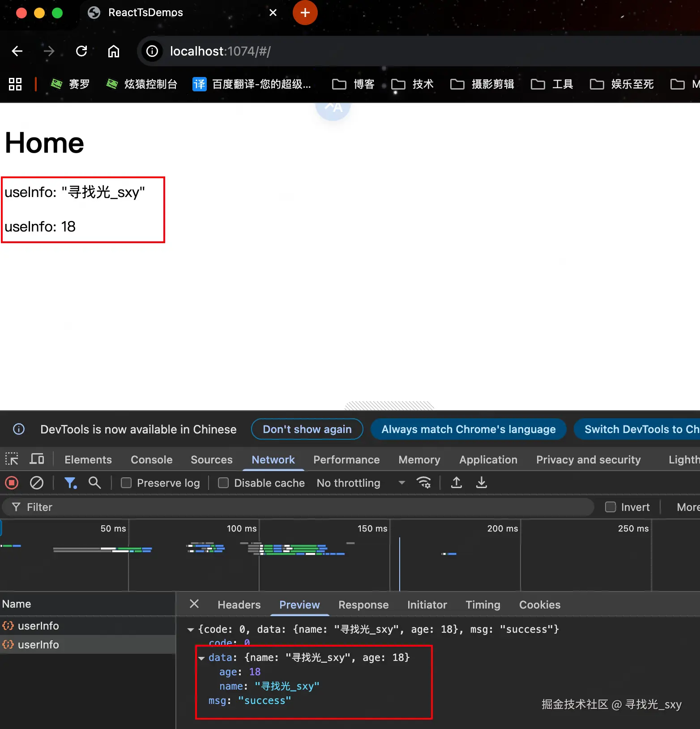Click Don't show again button
The width and height of the screenshot is (700, 729).
click(307, 429)
